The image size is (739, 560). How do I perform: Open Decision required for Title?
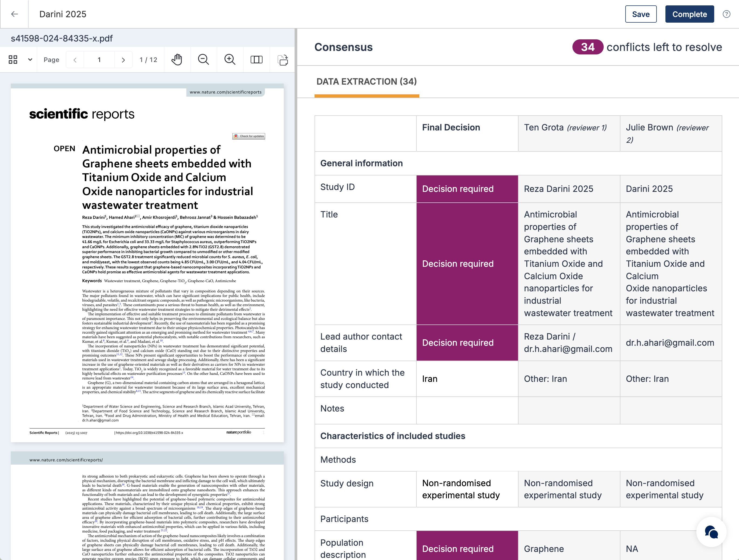coord(467,264)
